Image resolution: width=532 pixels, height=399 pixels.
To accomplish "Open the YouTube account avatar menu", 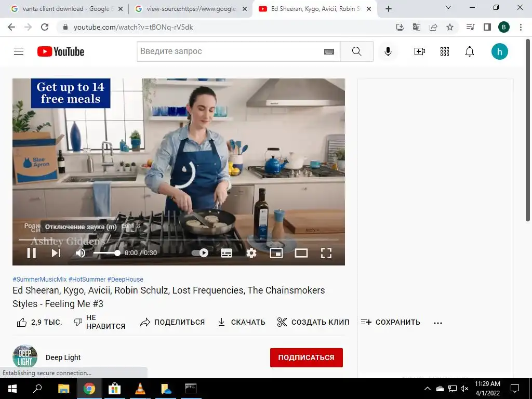I will click(500, 51).
